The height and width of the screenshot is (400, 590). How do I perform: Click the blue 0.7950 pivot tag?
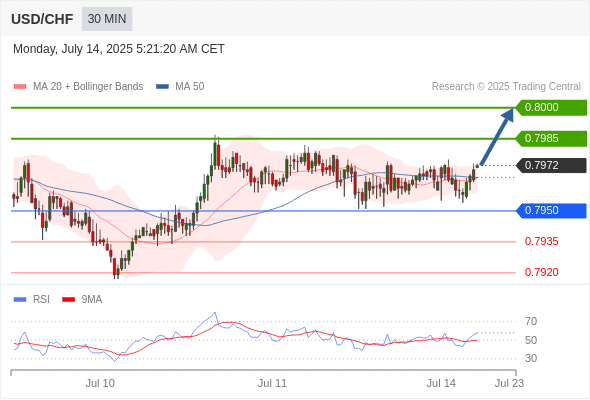(551, 211)
